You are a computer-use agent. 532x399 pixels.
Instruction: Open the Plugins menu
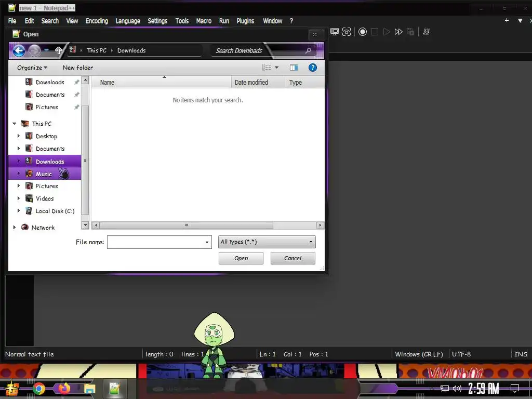(245, 21)
